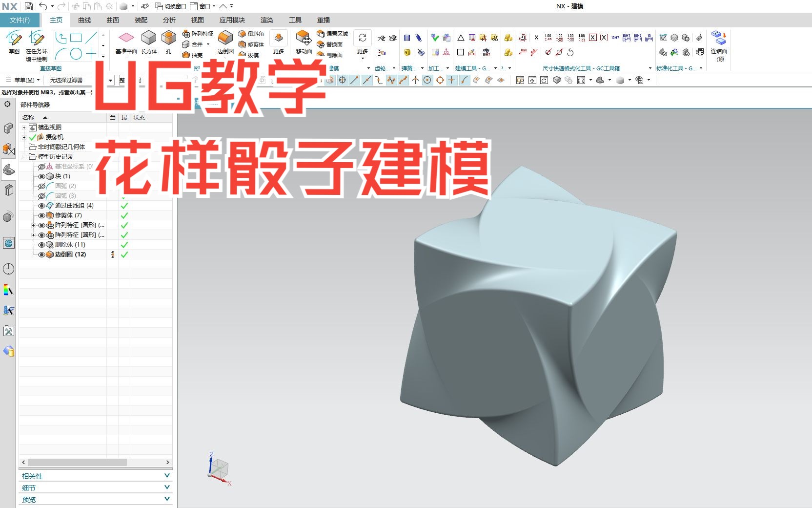
Task: Click the 修剪体 trim body icon
Action: 255,44
